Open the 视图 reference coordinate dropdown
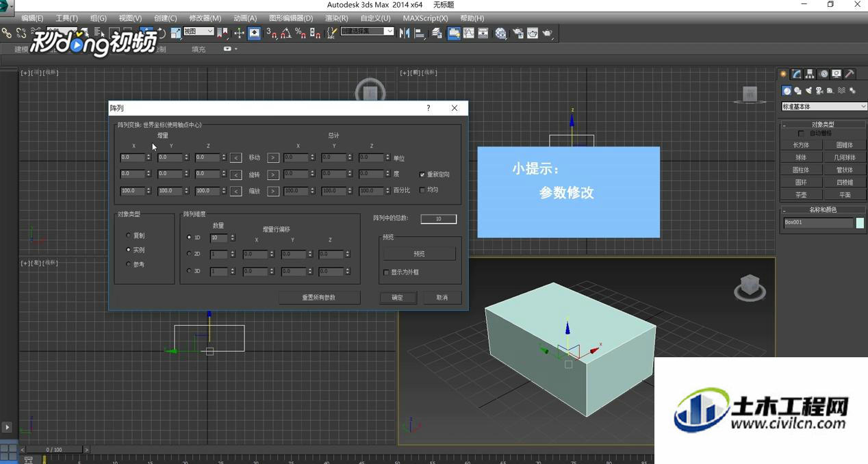868x464 pixels. point(199,31)
